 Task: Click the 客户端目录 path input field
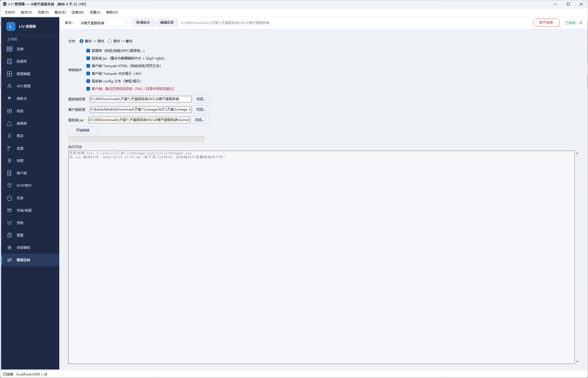140,109
